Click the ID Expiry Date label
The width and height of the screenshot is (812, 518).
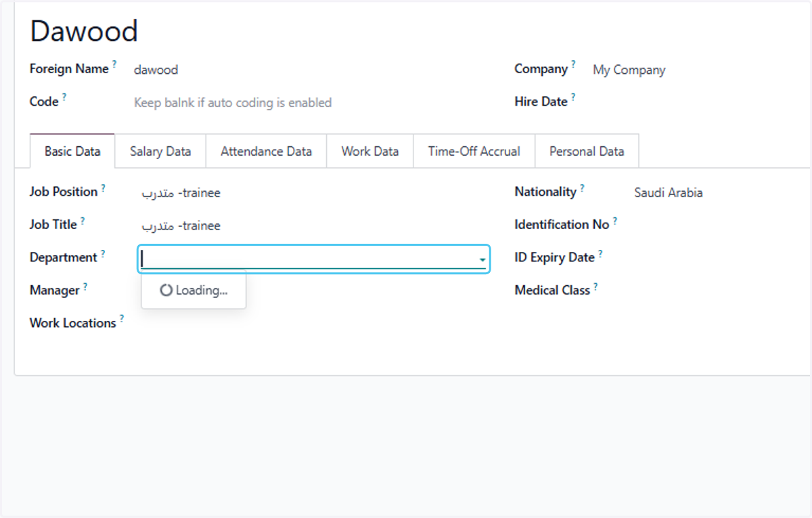tap(554, 258)
